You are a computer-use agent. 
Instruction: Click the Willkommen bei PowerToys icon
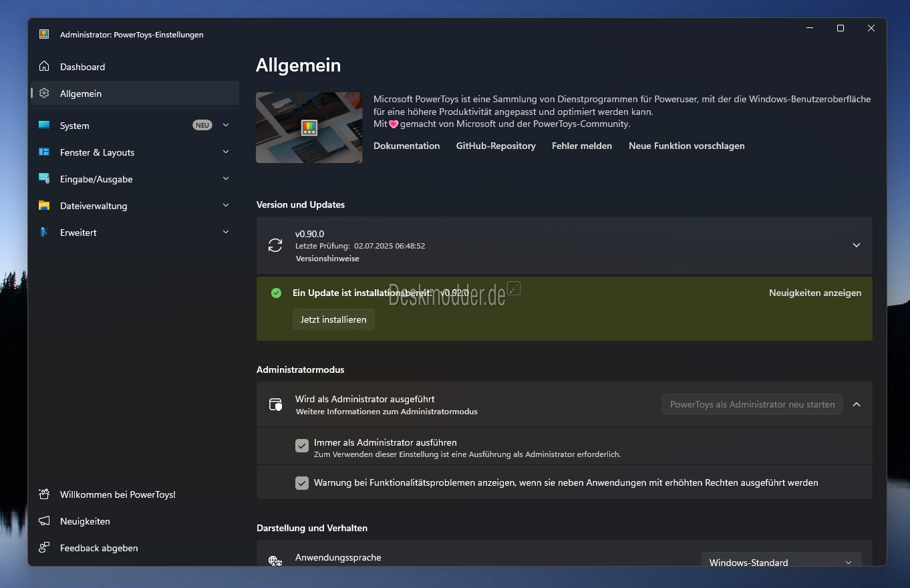44,494
